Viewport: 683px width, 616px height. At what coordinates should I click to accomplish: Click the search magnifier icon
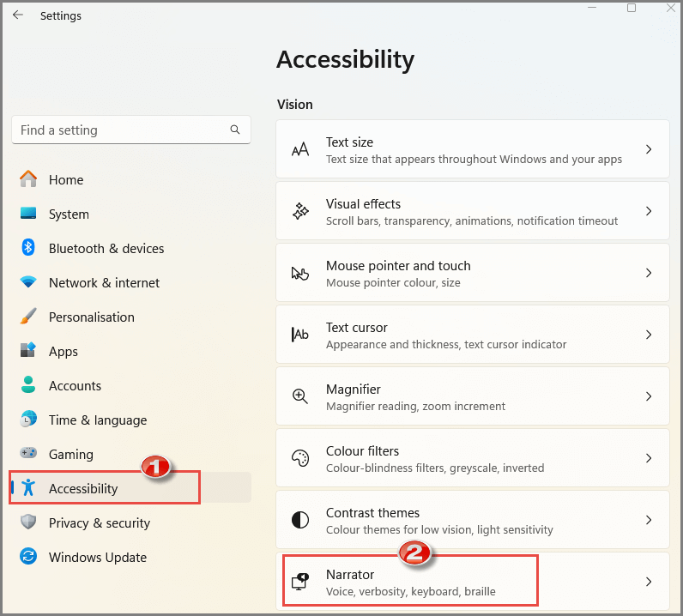tap(235, 130)
